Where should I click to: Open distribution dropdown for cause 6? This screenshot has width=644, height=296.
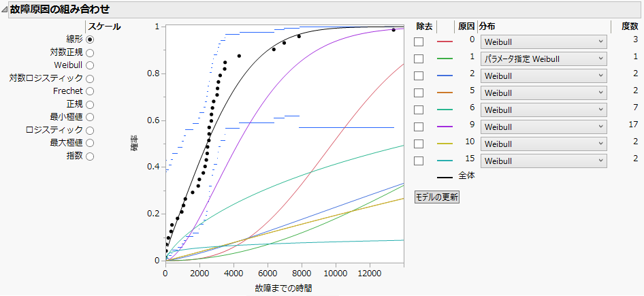[x=544, y=110]
